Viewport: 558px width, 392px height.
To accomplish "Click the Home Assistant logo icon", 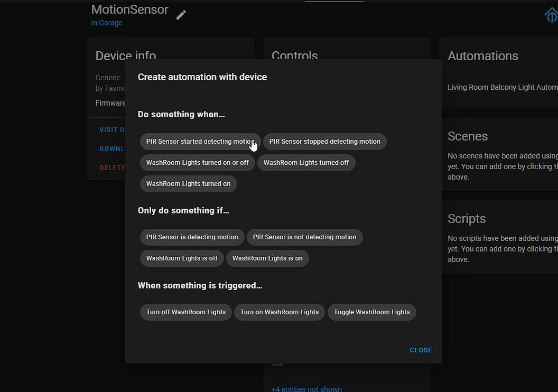I will 551,15.
